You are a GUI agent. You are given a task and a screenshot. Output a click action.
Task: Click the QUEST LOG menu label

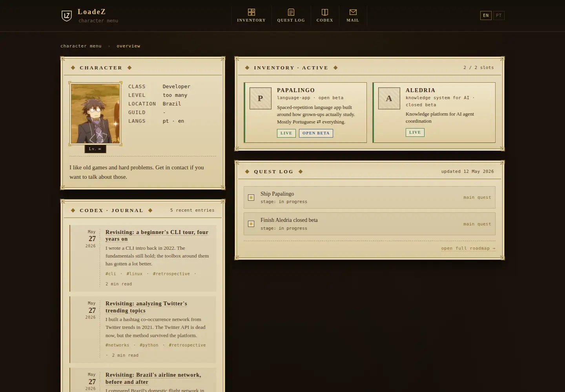point(291,20)
